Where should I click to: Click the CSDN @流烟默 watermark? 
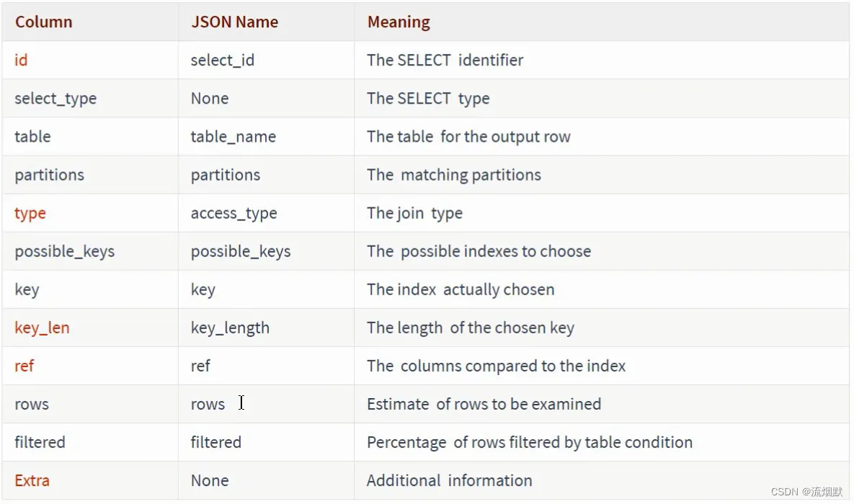tap(806, 492)
